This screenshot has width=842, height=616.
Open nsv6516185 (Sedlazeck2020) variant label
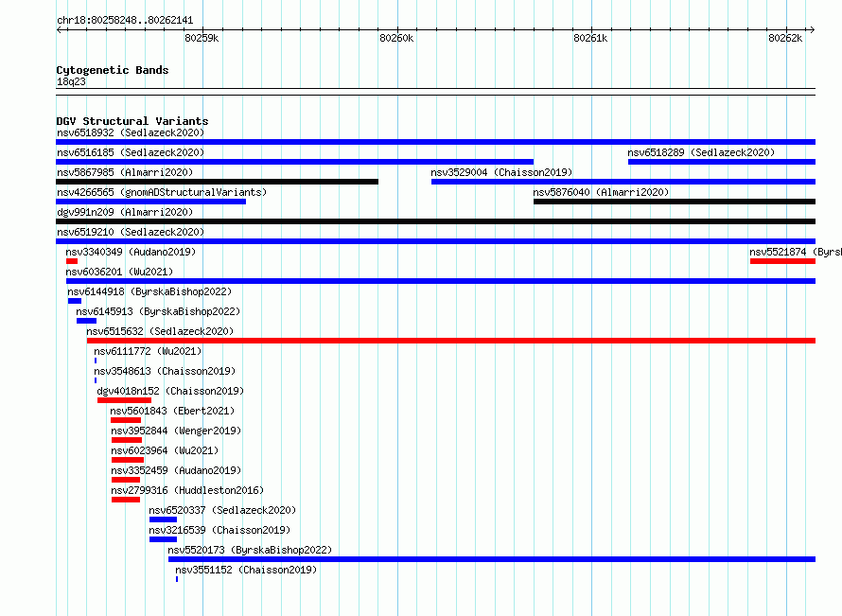[x=131, y=152]
